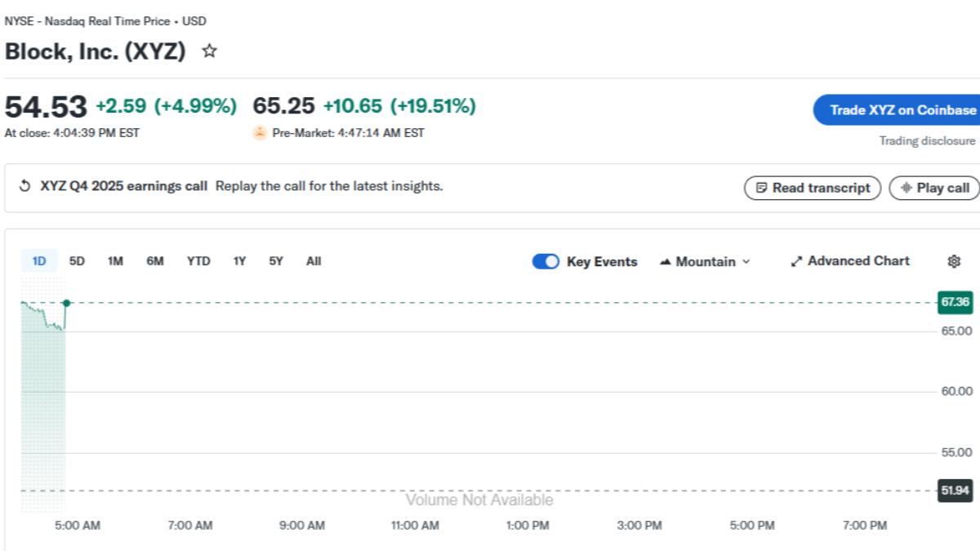This screenshot has height=551, width=980.
Task: View the YTD performance tab
Action: (x=198, y=261)
